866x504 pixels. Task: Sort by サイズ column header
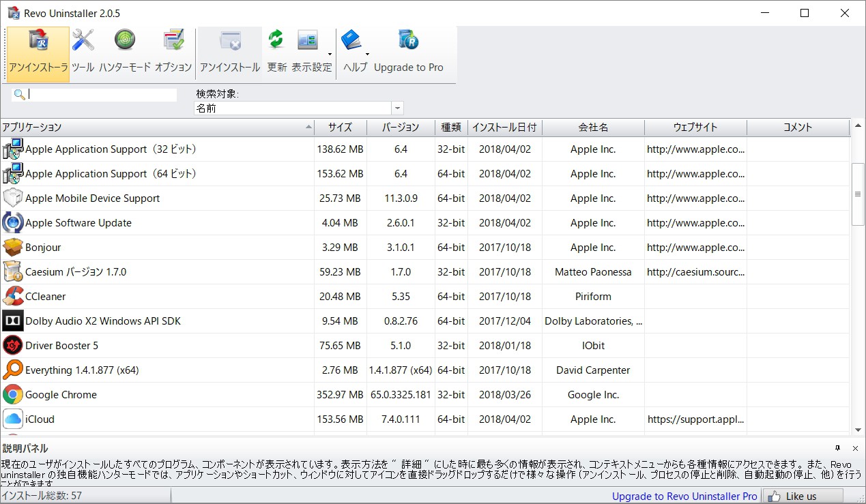point(341,128)
